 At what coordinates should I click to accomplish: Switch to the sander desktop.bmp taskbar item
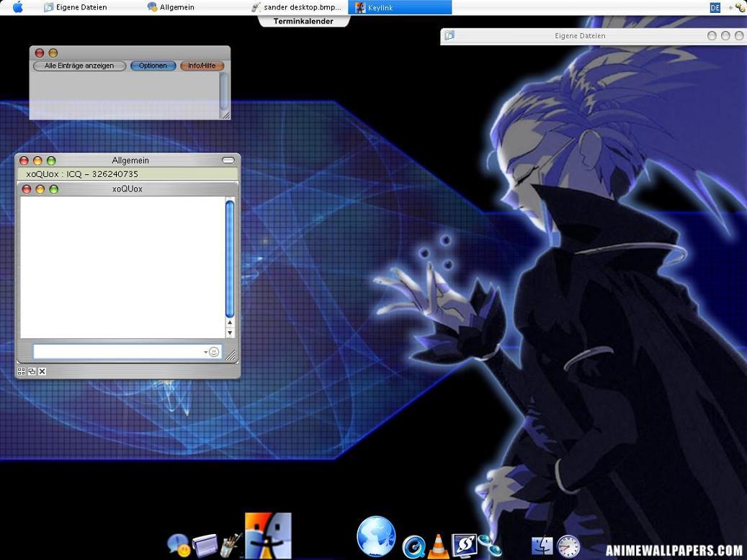coord(296,7)
